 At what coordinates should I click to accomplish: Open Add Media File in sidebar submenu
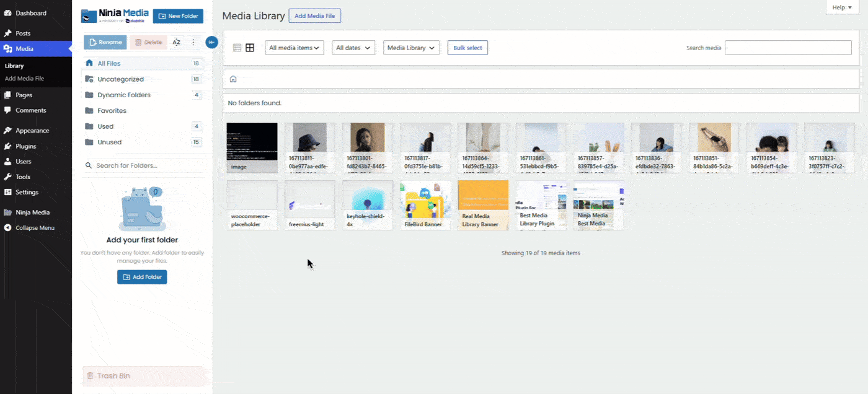click(24, 79)
